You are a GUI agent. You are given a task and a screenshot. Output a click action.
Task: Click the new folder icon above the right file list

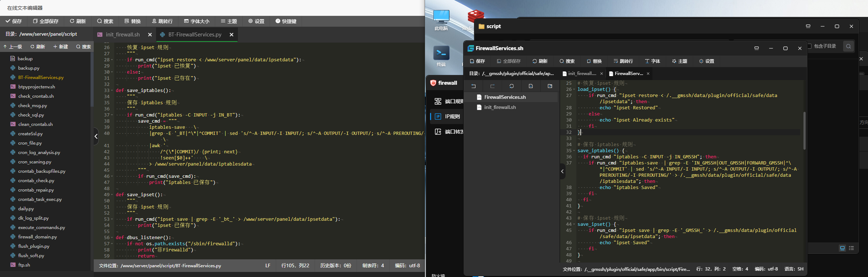[550, 86]
